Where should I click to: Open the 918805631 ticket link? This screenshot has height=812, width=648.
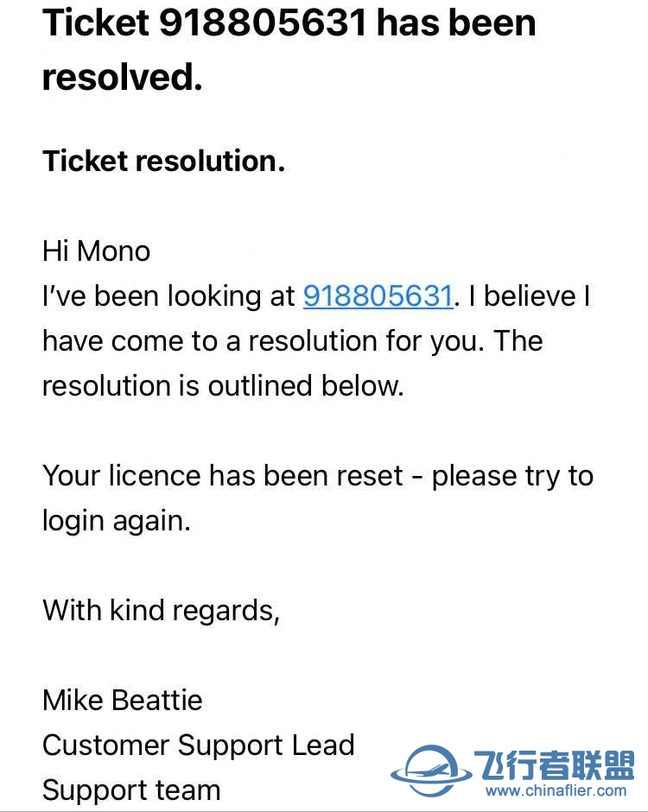pos(378,296)
